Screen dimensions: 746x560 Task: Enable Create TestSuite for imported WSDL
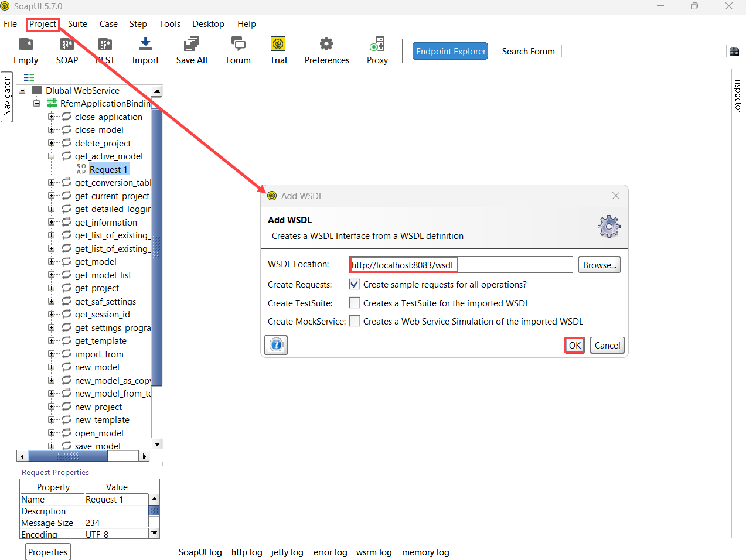[354, 303]
